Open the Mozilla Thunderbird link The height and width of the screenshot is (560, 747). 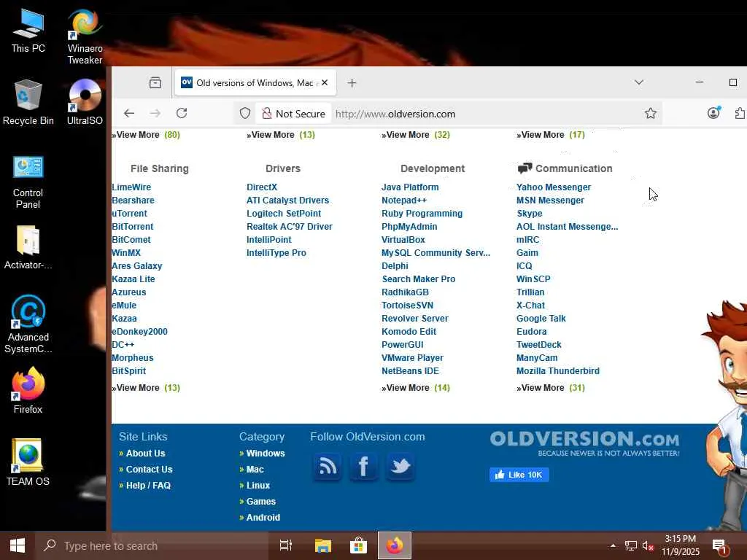coord(558,371)
